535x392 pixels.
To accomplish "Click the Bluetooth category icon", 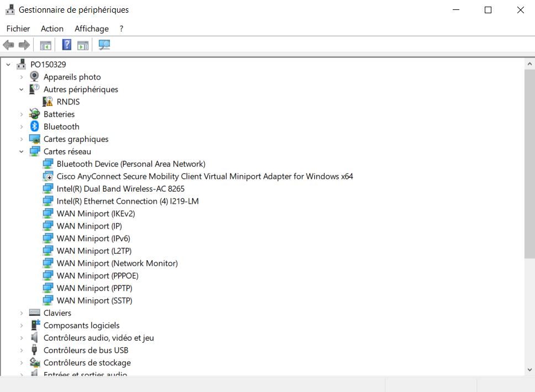I will click(x=34, y=126).
